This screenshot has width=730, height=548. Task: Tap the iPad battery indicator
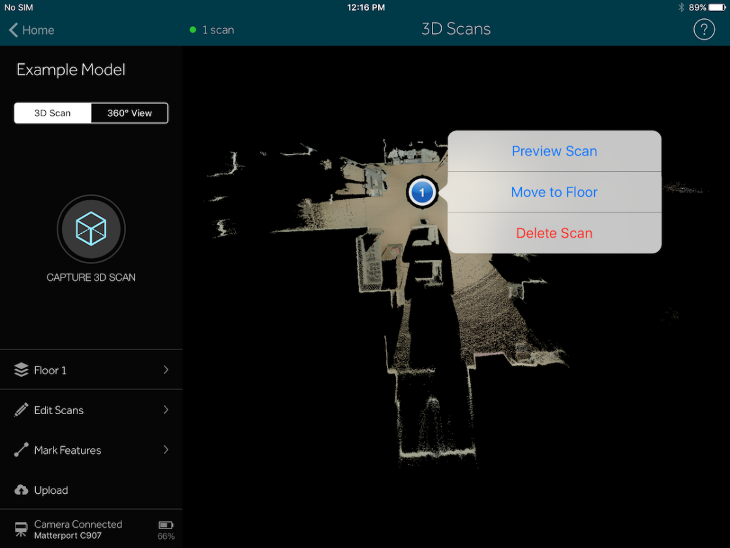coord(717,7)
